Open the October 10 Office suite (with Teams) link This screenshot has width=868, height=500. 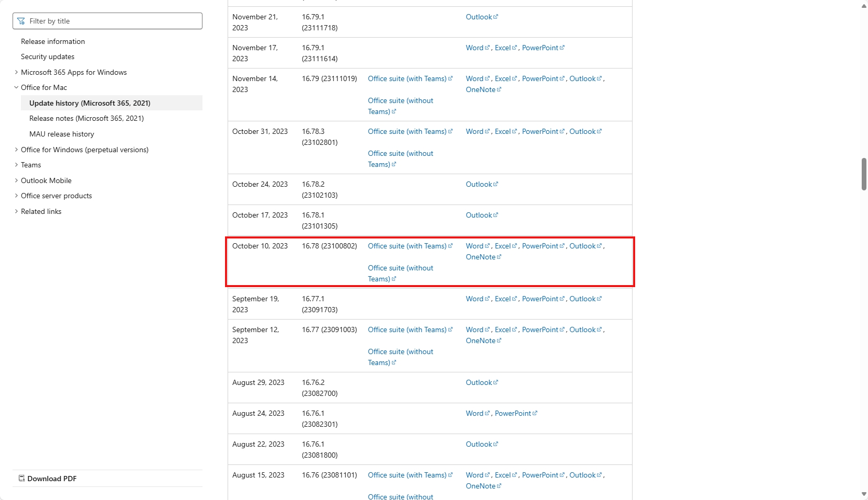pos(410,246)
